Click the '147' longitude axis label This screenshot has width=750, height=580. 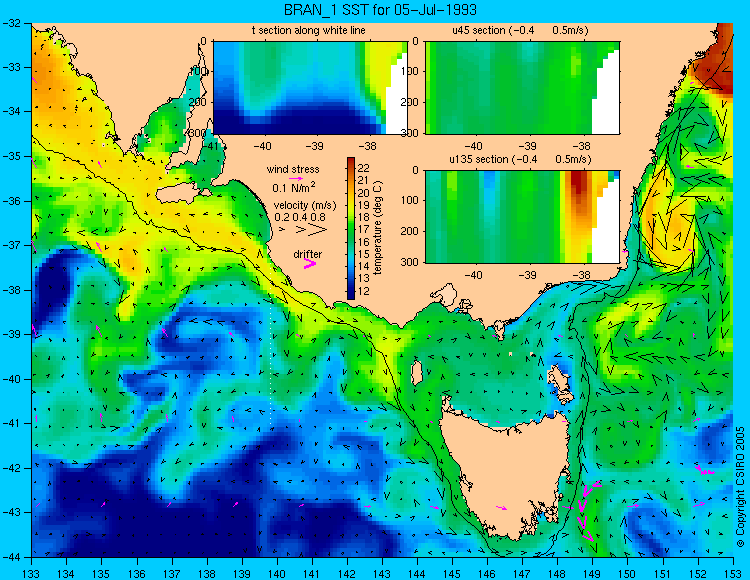point(522,574)
